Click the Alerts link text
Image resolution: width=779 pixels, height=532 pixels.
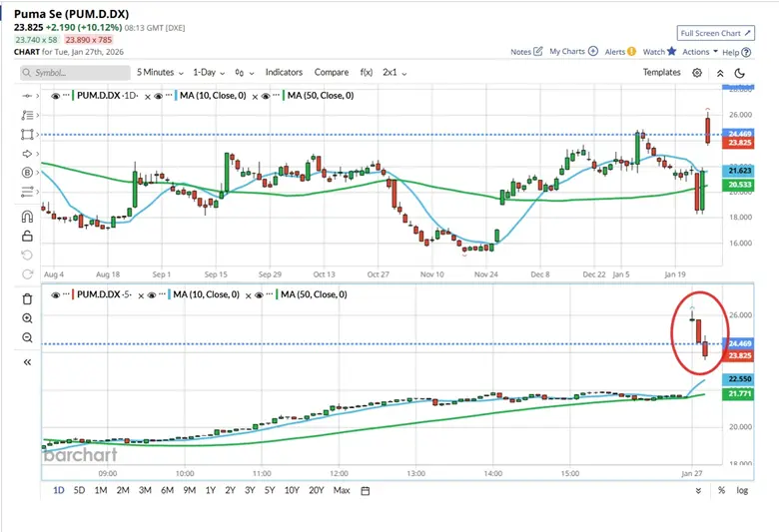[615, 51]
